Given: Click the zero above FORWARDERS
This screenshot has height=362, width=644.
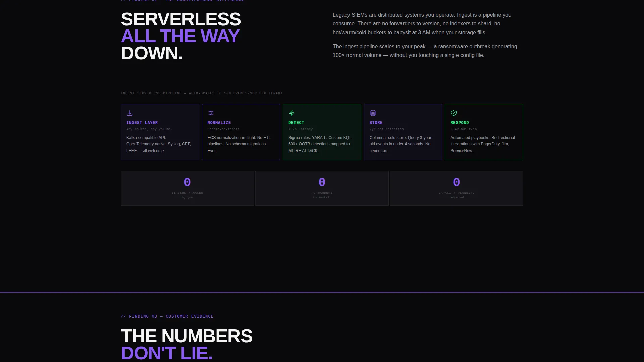Looking at the screenshot, I should click(322, 182).
